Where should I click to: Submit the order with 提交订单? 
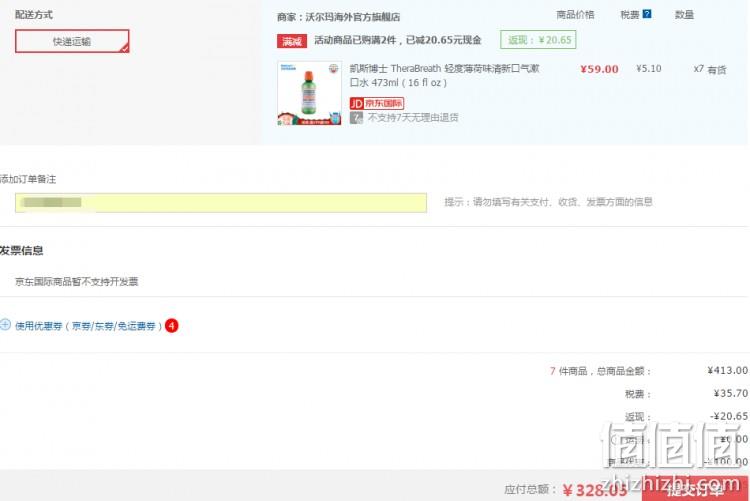tap(695, 489)
